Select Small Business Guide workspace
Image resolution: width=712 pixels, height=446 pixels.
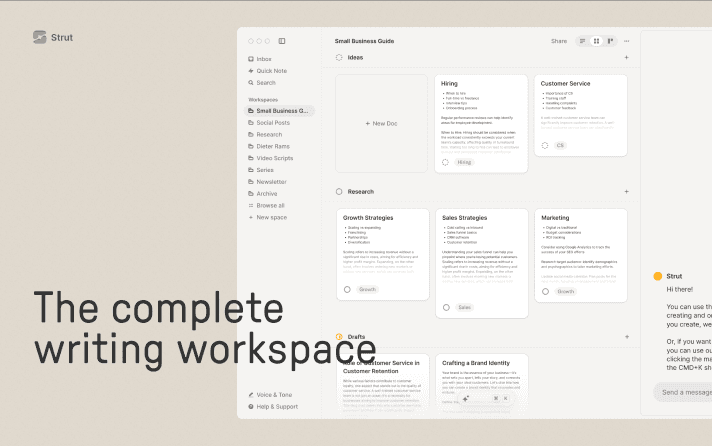point(279,111)
